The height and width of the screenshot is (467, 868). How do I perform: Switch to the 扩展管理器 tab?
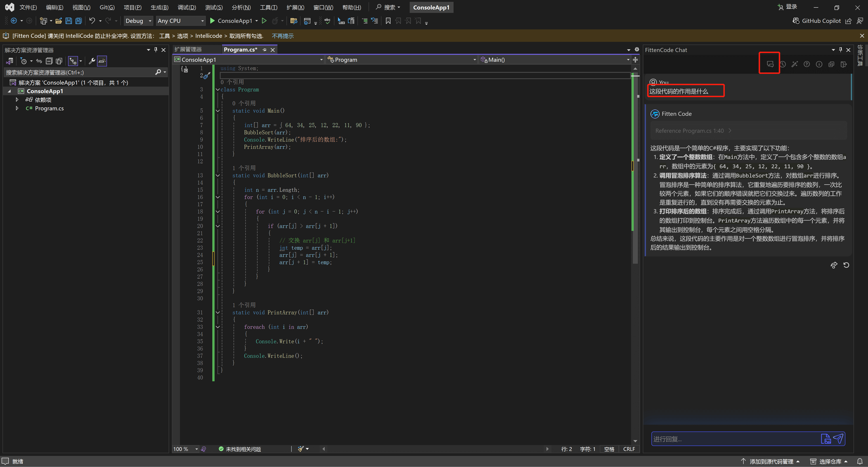pyautogui.click(x=188, y=50)
